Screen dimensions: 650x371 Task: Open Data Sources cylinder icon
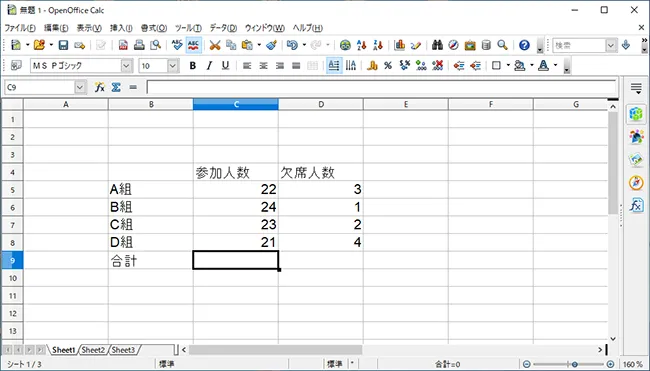pos(486,45)
